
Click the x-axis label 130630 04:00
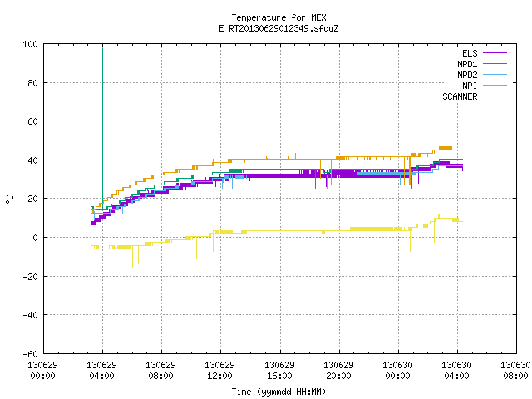456,371
